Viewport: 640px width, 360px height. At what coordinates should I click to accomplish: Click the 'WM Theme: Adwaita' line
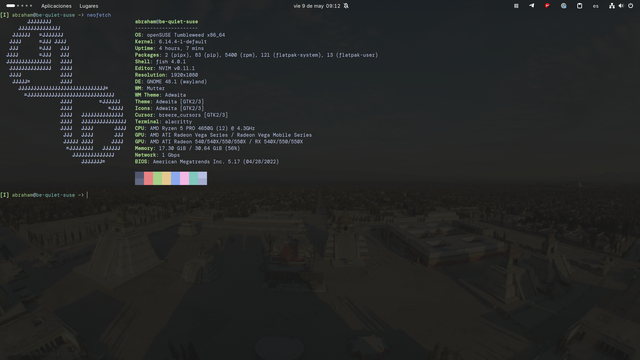point(160,95)
